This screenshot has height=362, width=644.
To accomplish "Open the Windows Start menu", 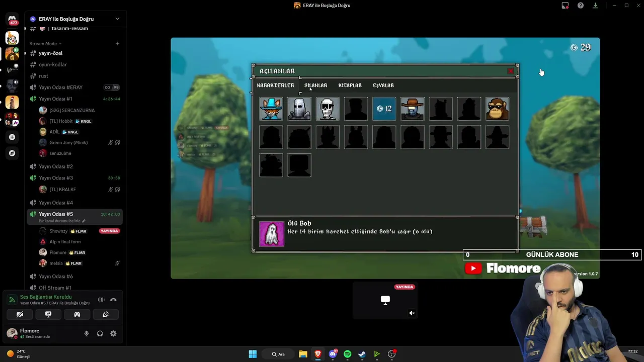I will [x=253, y=354].
